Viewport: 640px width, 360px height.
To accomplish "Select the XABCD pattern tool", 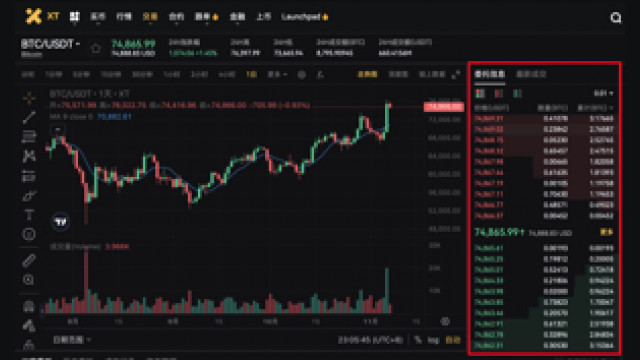I will 29,156.
